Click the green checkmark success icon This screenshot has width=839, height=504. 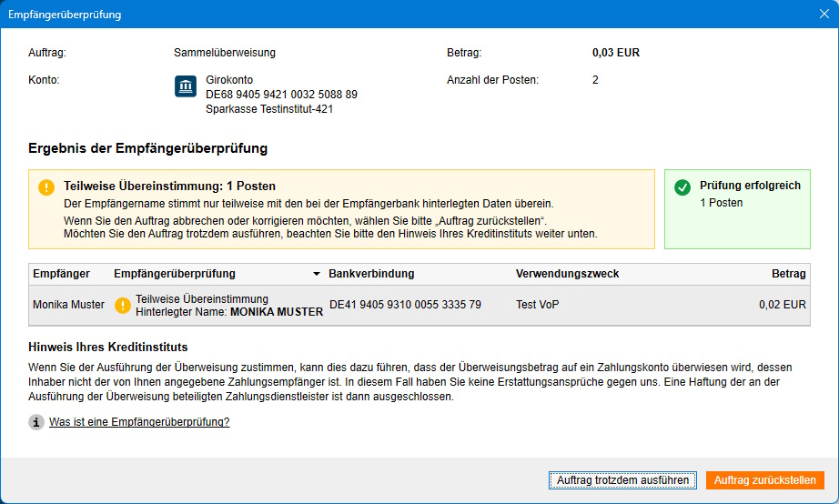(x=682, y=187)
